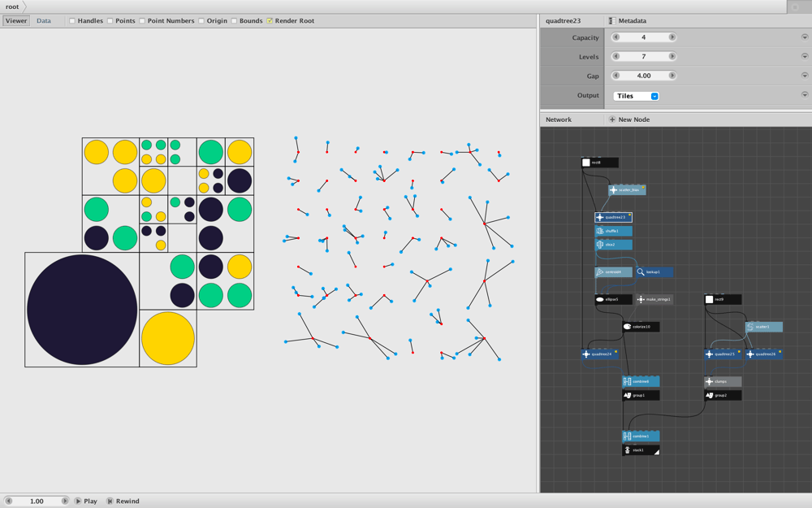Open the Output row options arrow
This screenshot has height=508, width=812.
(805, 95)
